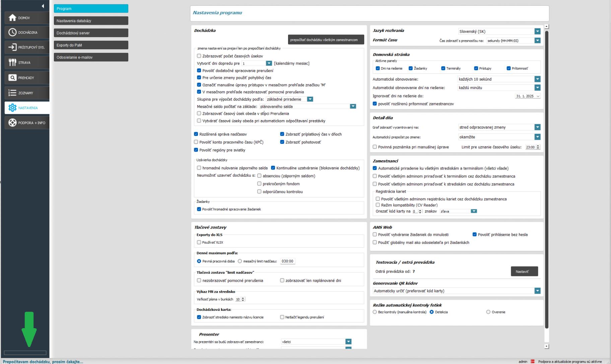Expand Generovanie QR kódov dropdown

pyautogui.click(x=537, y=291)
